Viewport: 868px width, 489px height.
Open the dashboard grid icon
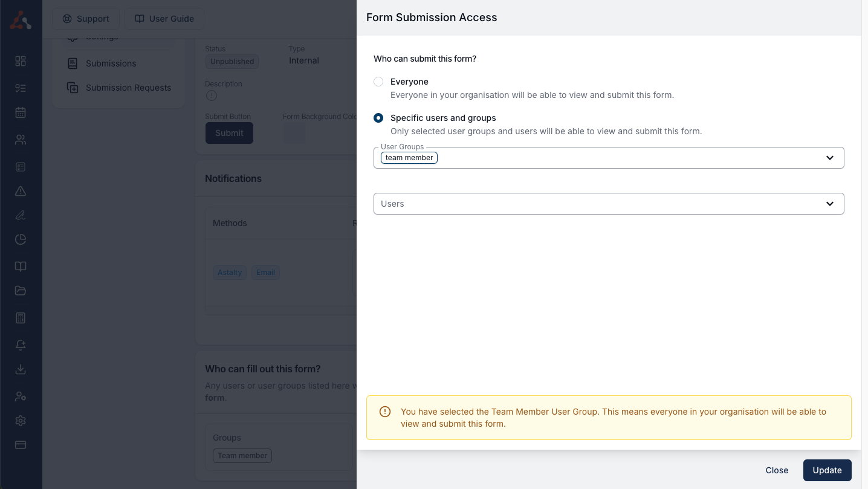point(21,61)
